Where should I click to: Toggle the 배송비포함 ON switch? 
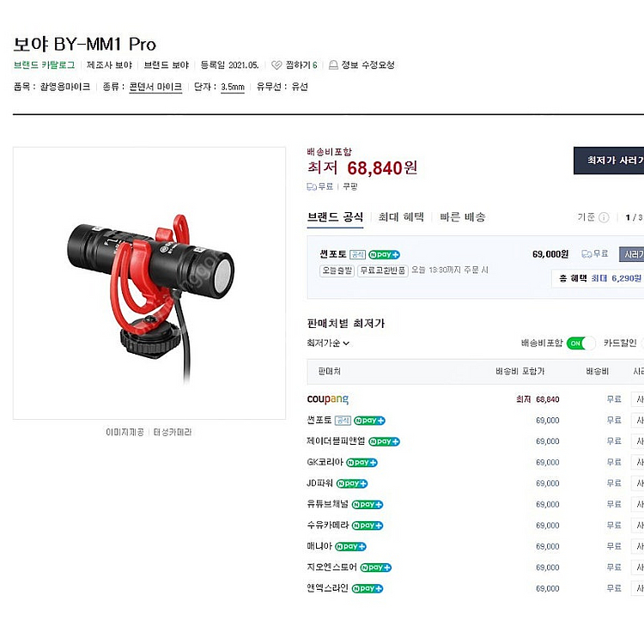580,343
